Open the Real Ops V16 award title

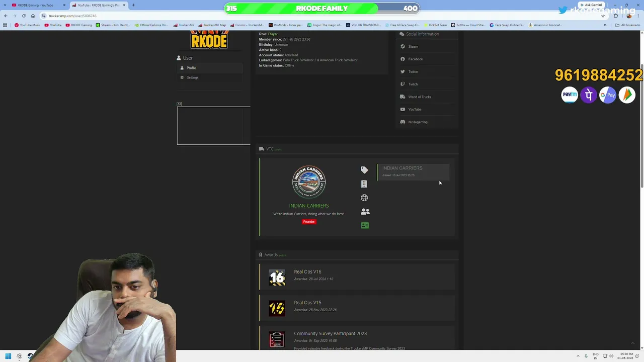307,272
